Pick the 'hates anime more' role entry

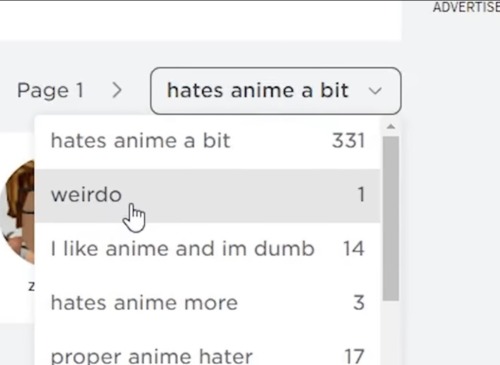point(207,303)
